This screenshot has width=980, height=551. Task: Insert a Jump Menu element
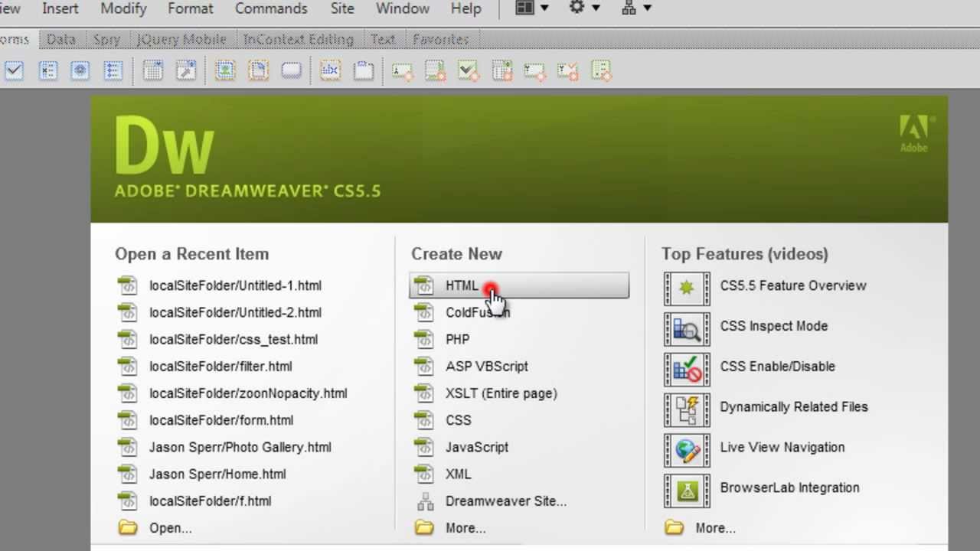186,71
